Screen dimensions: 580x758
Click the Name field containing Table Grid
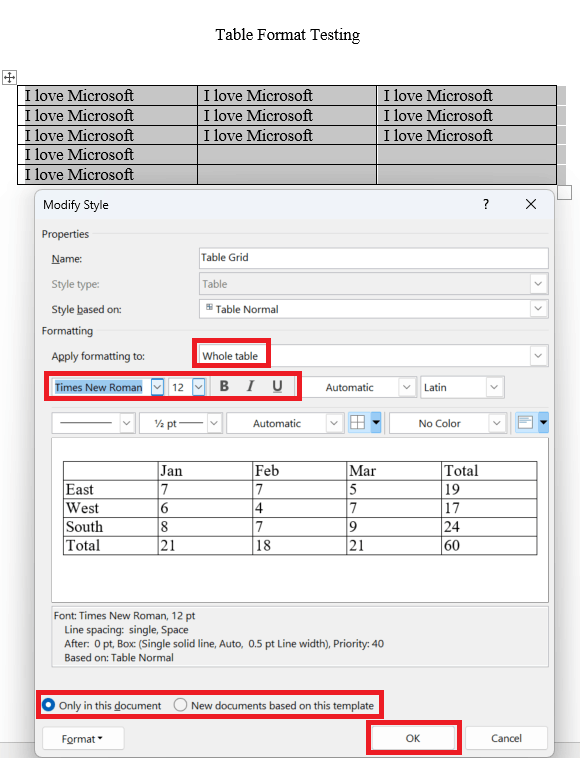click(374, 258)
